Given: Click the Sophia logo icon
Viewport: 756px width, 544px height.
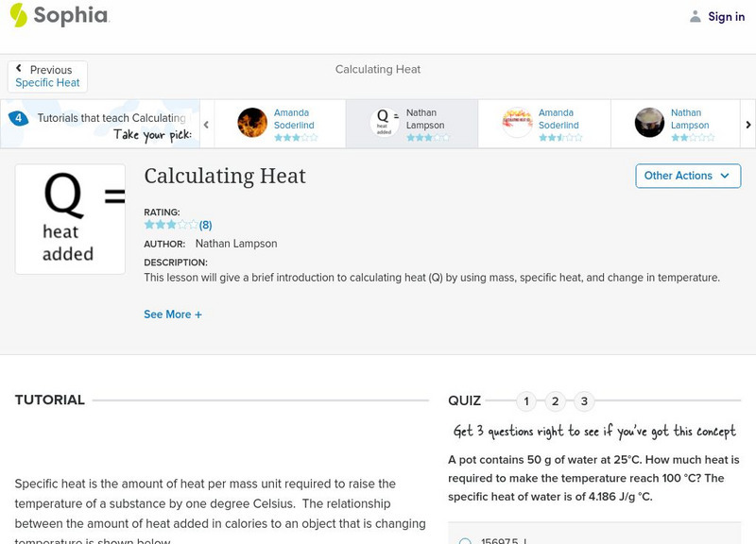Looking at the screenshot, I should pyautogui.click(x=19, y=15).
